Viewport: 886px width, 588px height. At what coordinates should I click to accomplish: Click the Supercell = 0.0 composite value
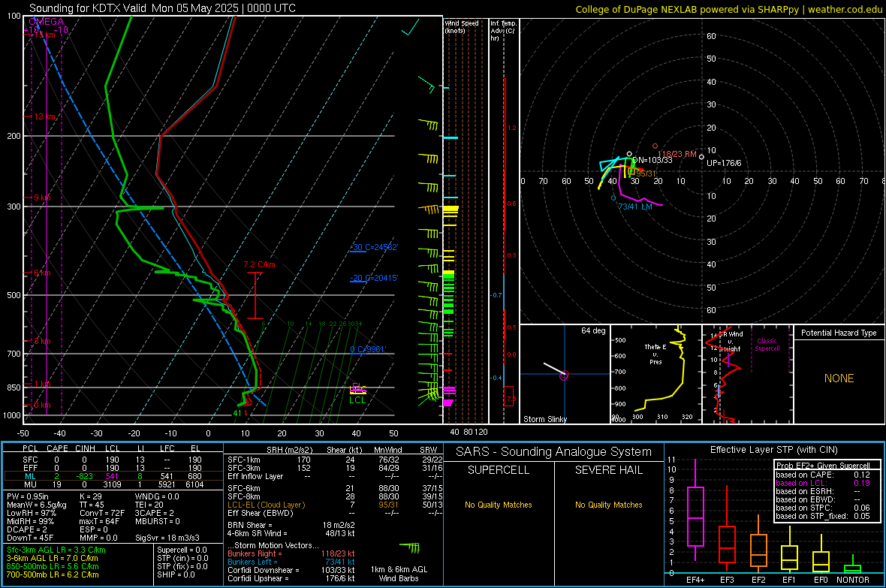(x=182, y=550)
